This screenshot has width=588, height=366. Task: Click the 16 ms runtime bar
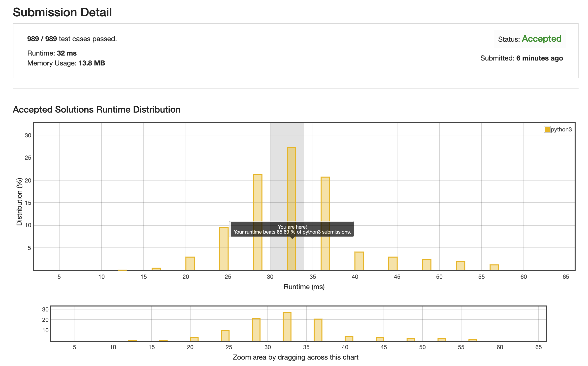[156, 269]
